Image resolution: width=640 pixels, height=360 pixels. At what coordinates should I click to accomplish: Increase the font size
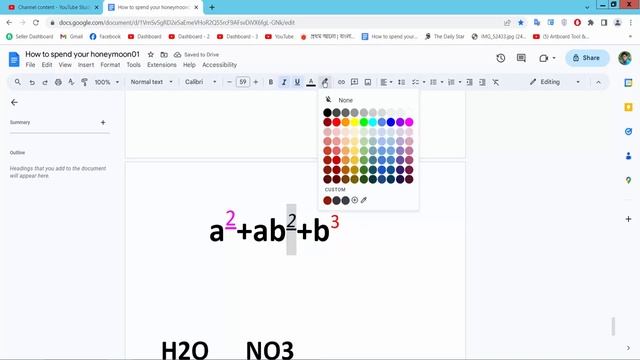point(256,82)
